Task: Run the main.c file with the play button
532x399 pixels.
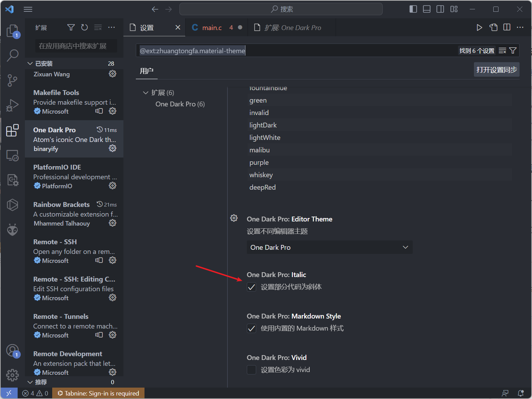Action: [479, 27]
